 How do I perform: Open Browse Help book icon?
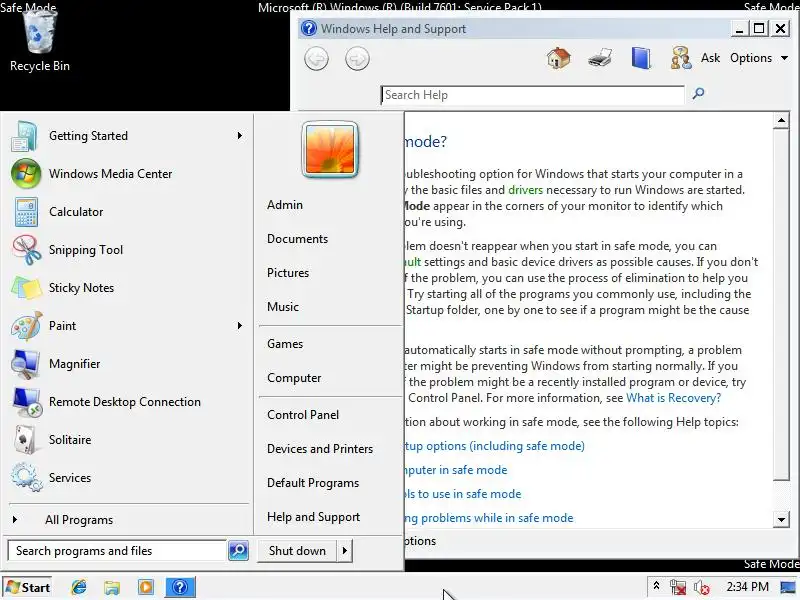pos(641,58)
